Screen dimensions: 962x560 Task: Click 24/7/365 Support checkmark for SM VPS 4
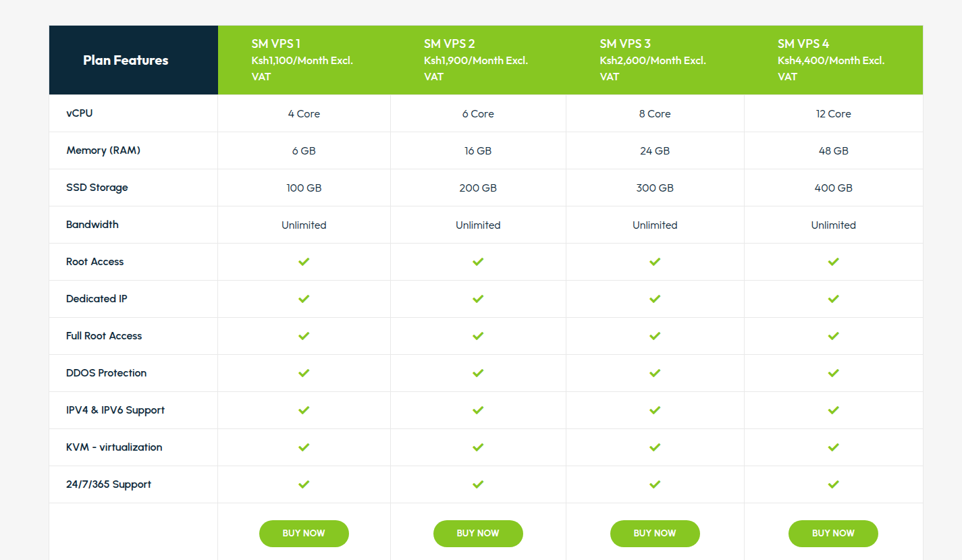tap(834, 484)
